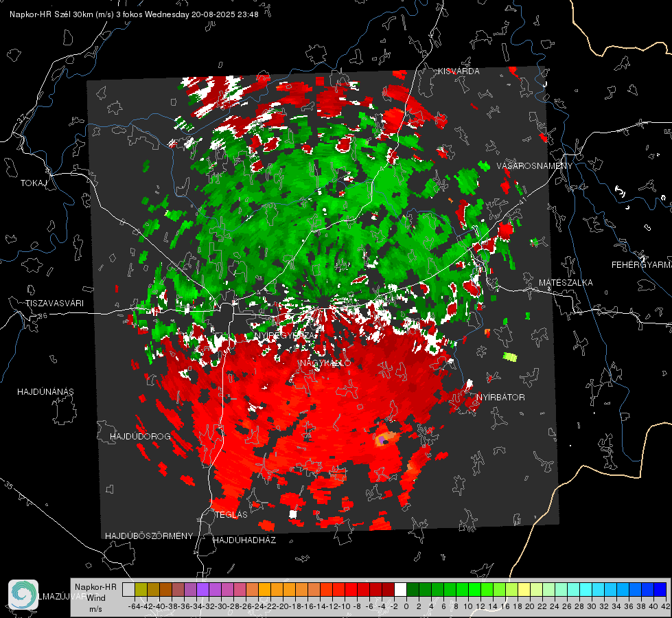This screenshot has width=672, height=618.
Task: Click the Napkor-HR legend title
Action: tap(95, 587)
